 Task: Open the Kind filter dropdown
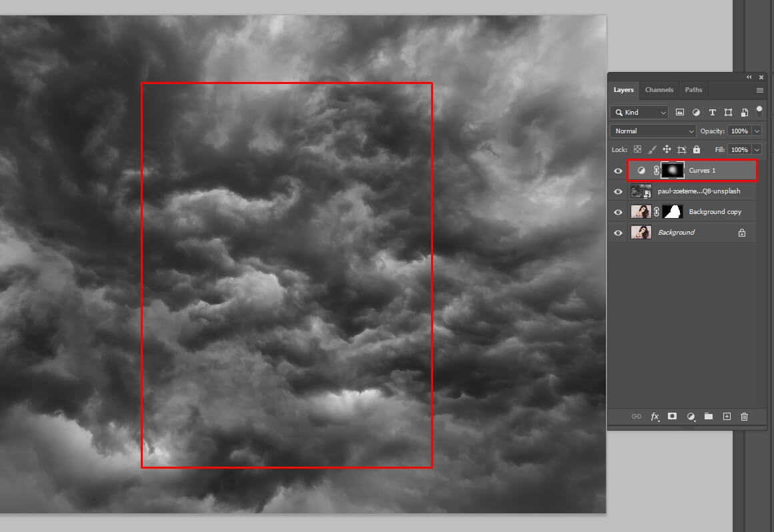pyautogui.click(x=639, y=113)
